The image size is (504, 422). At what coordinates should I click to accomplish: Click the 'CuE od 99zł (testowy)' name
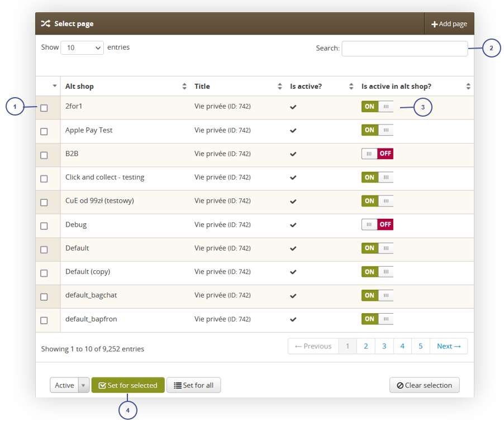coord(99,201)
